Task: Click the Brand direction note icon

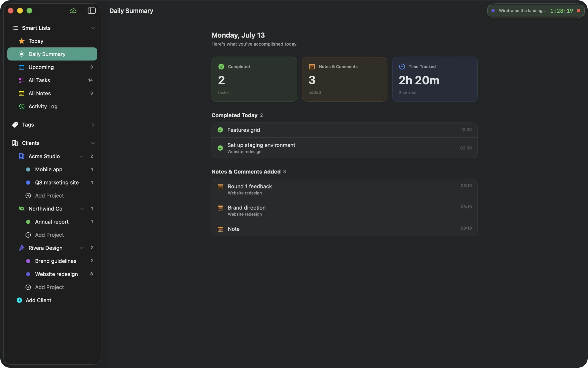Action: 220,208
